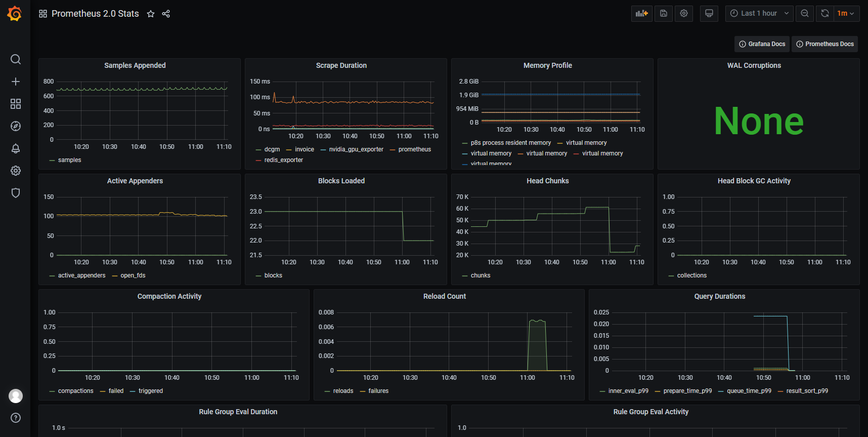868x437 pixels.
Task: Open the Alerting bell icon
Action: point(16,148)
